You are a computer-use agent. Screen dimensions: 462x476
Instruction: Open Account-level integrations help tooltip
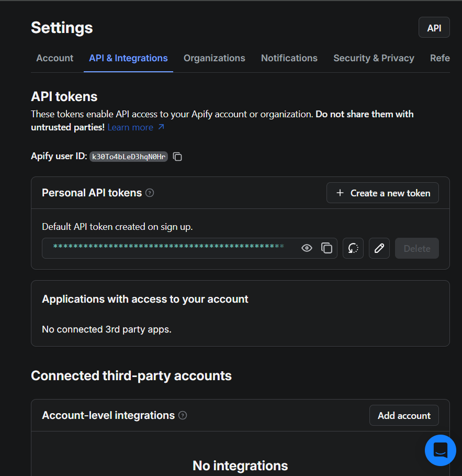pyautogui.click(x=183, y=415)
